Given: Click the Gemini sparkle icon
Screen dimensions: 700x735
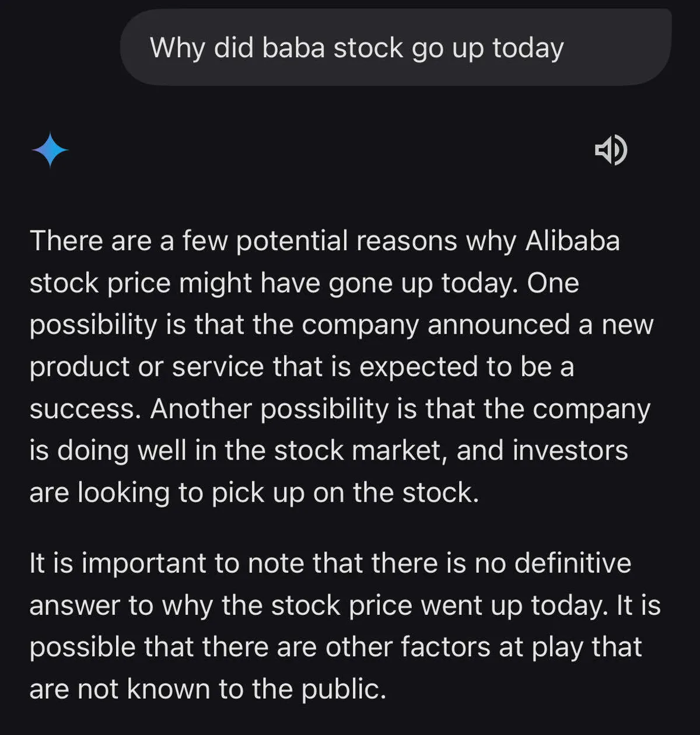Looking at the screenshot, I should 50,150.
